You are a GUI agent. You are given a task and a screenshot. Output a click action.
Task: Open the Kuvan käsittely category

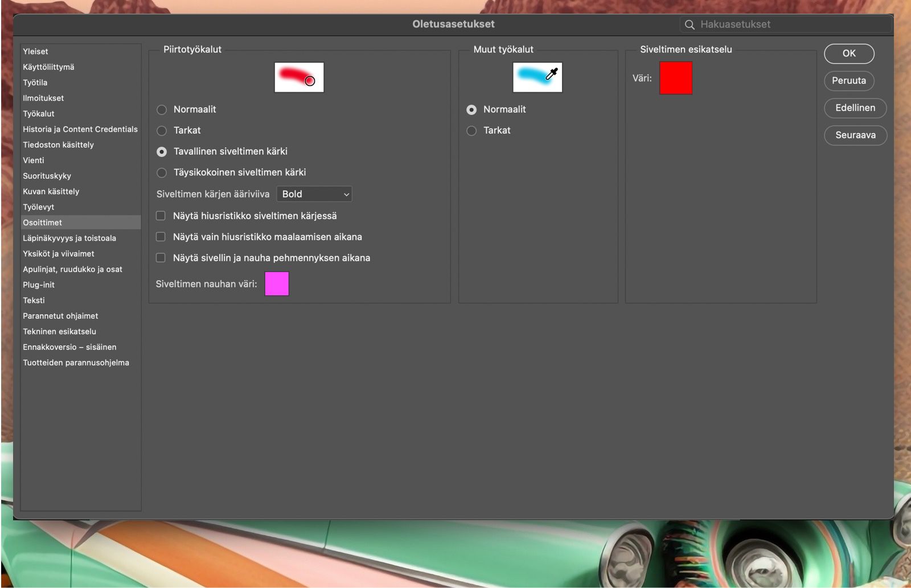pyautogui.click(x=81, y=191)
